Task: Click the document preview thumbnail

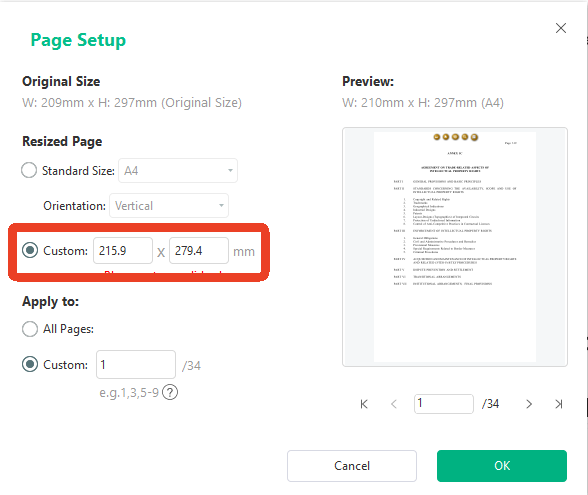Action: click(454, 247)
